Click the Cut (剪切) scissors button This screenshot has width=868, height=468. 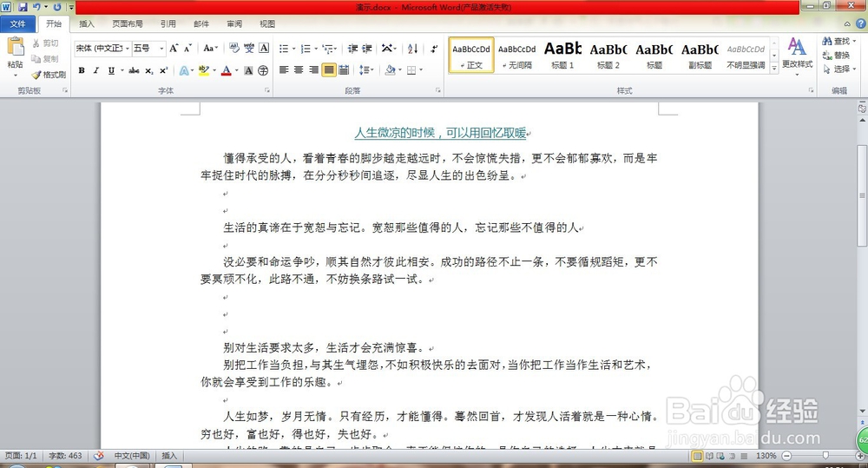[45, 43]
